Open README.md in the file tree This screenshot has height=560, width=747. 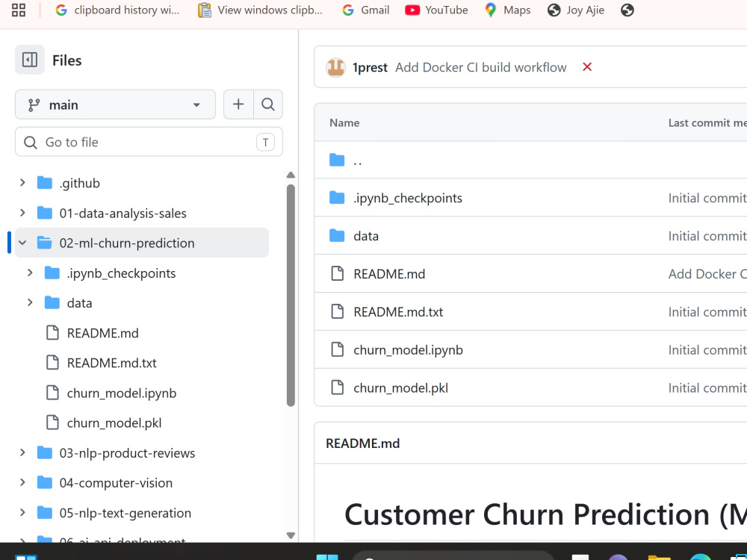pos(103,333)
